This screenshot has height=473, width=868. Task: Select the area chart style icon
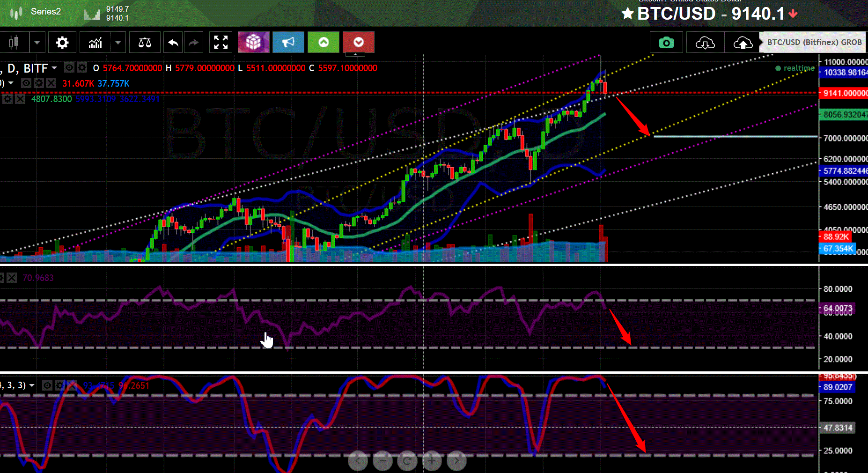(92, 14)
